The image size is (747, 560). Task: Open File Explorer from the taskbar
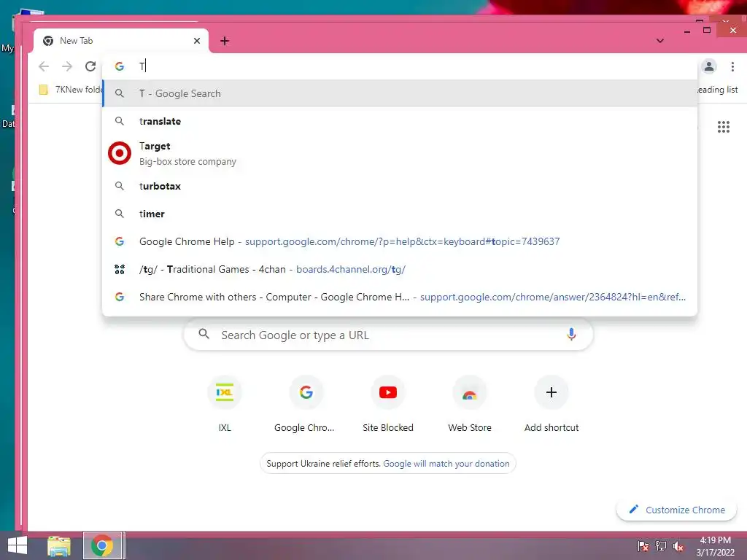coord(59,545)
